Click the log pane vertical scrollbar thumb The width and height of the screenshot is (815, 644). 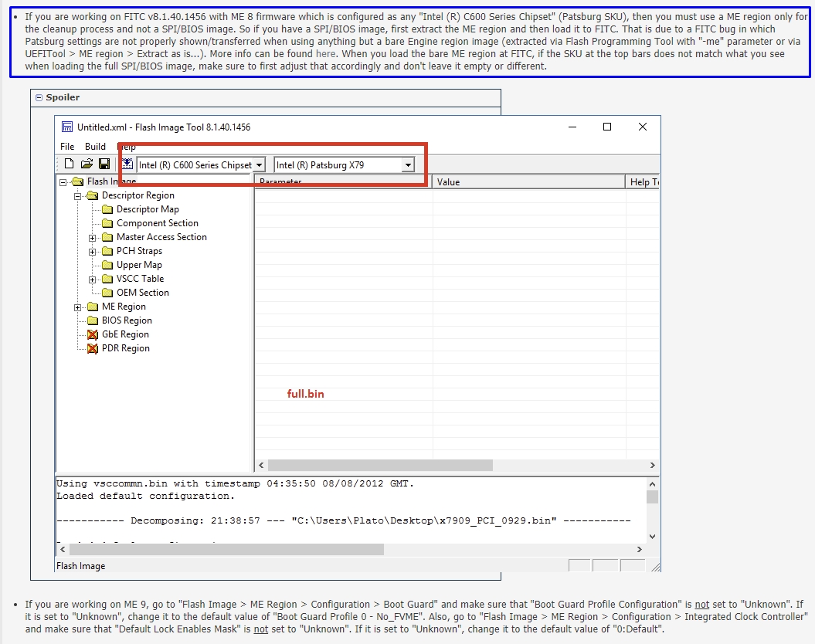point(652,497)
